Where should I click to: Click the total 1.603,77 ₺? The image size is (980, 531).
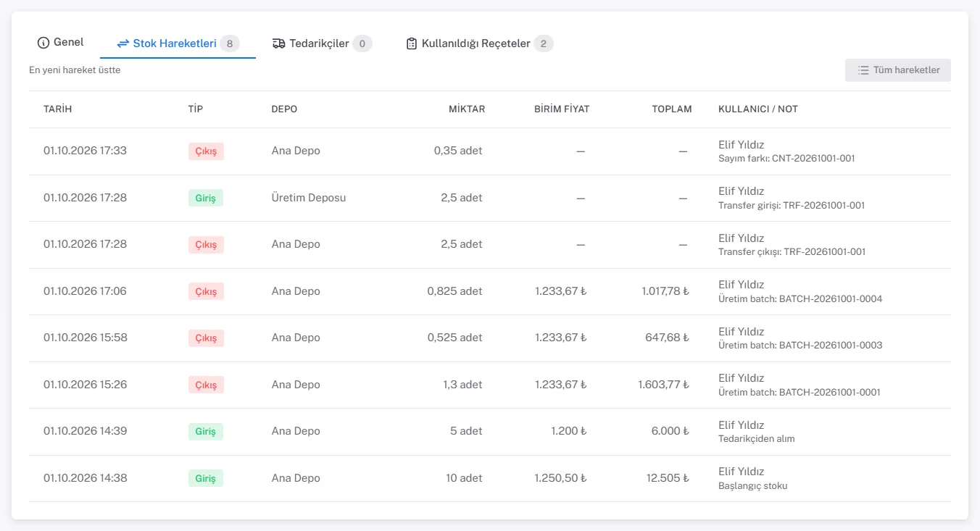(x=663, y=385)
